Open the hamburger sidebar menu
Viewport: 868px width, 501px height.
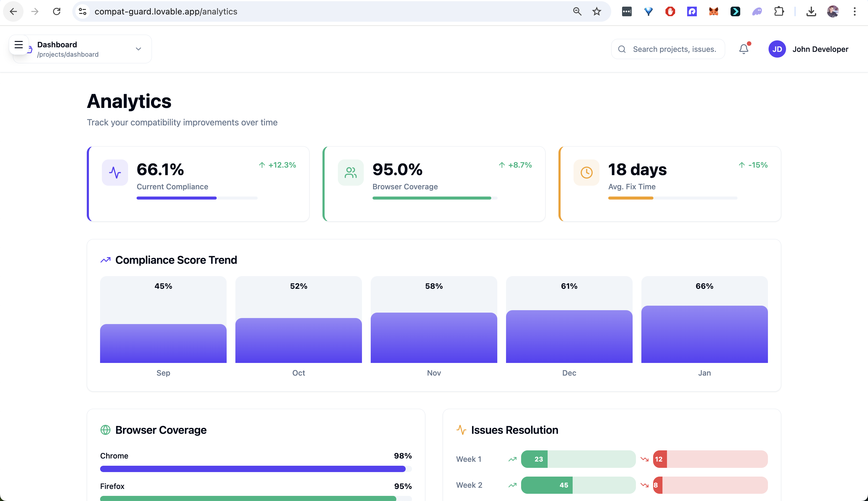[x=19, y=45]
